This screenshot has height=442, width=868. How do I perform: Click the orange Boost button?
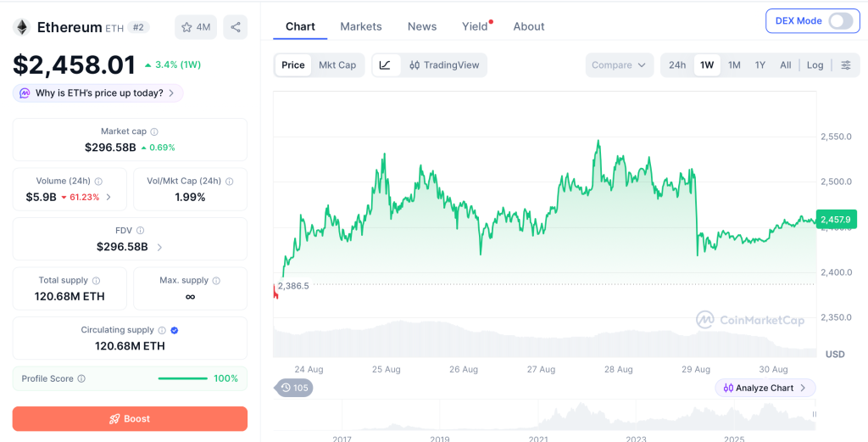130,419
